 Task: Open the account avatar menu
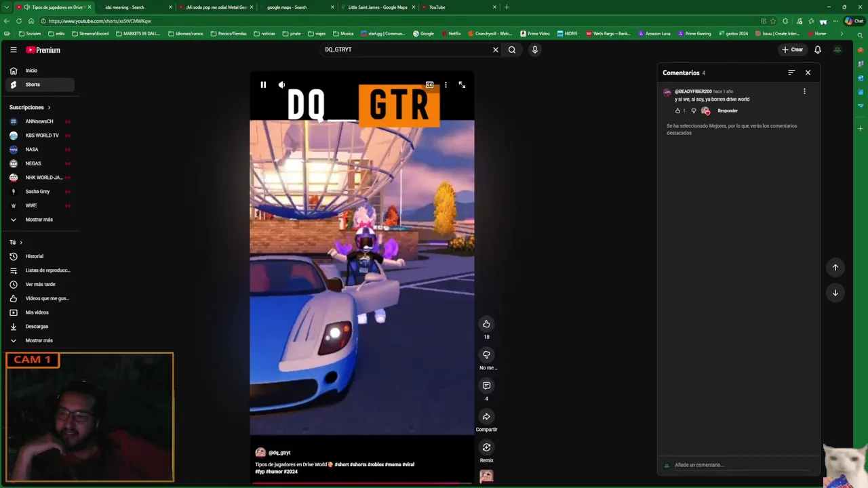(837, 49)
